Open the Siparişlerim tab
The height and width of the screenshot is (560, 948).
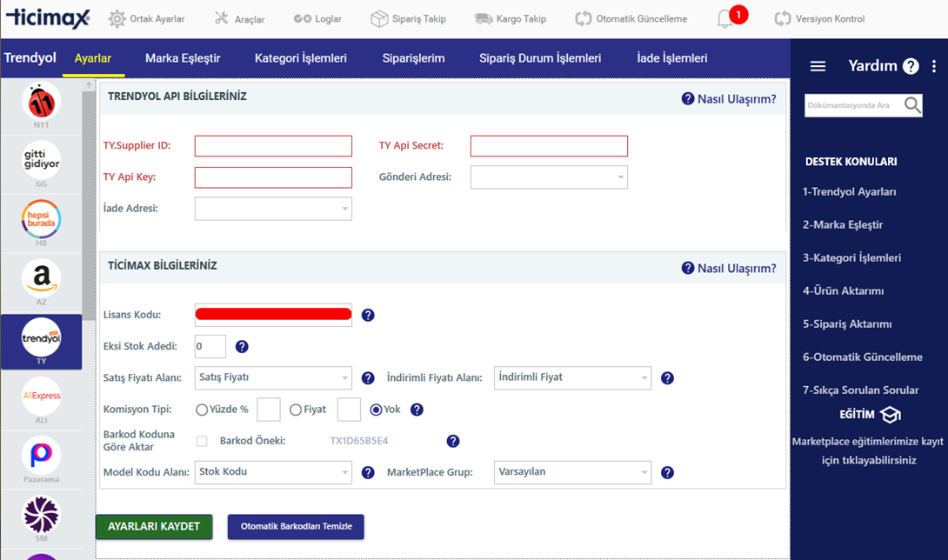413,58
